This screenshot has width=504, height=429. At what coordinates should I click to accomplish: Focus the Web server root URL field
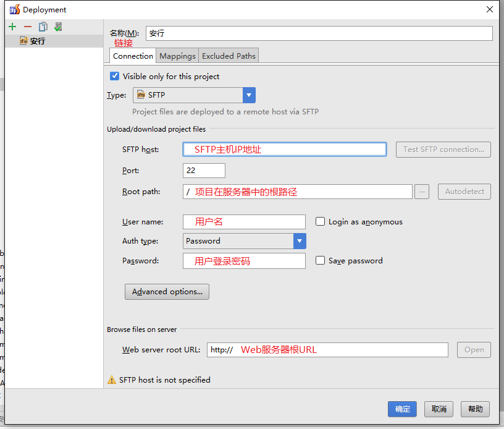coord(327,349)
